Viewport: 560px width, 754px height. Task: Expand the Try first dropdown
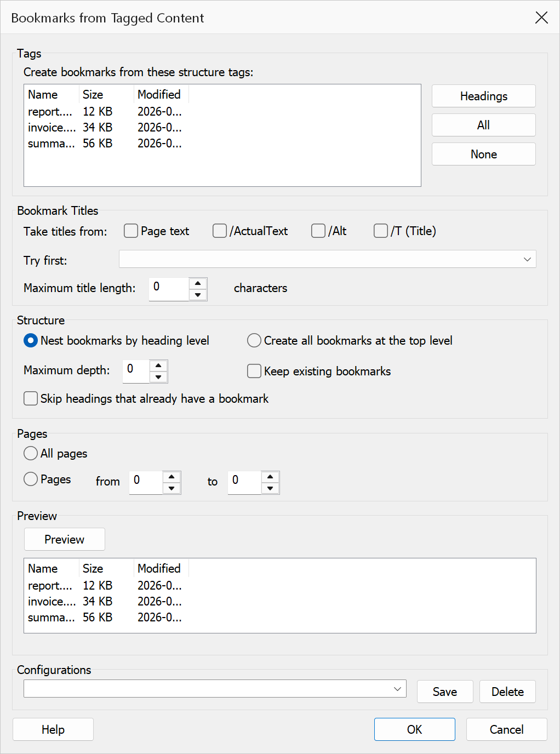pyautogui.click(x=328, y=259)
